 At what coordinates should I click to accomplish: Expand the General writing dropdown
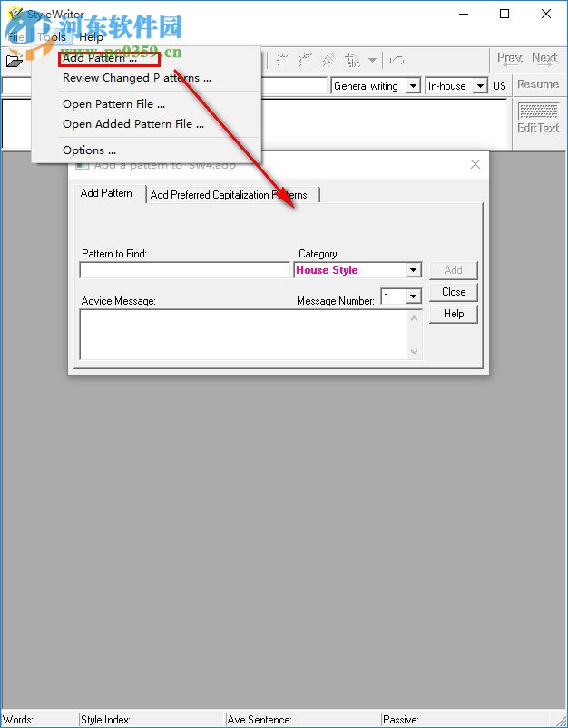pyautogui.click(x=413, y=86)
